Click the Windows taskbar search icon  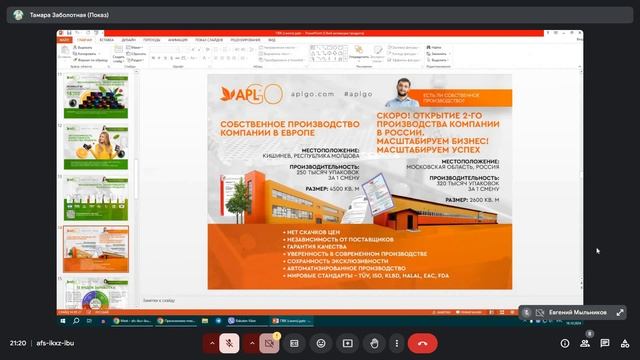pyautogui.click(x=76, y=321)
